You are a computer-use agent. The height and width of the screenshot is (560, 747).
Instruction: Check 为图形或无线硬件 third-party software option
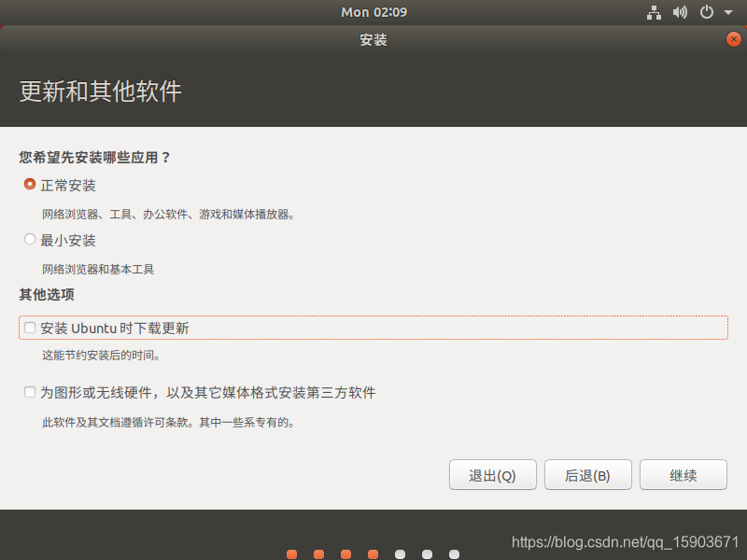coord(30,392)
